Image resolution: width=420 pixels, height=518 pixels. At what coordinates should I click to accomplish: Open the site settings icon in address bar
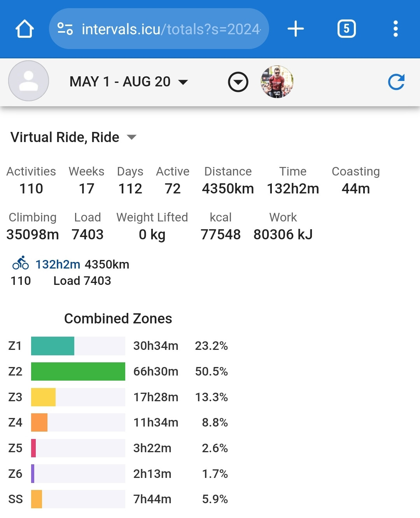65,29
